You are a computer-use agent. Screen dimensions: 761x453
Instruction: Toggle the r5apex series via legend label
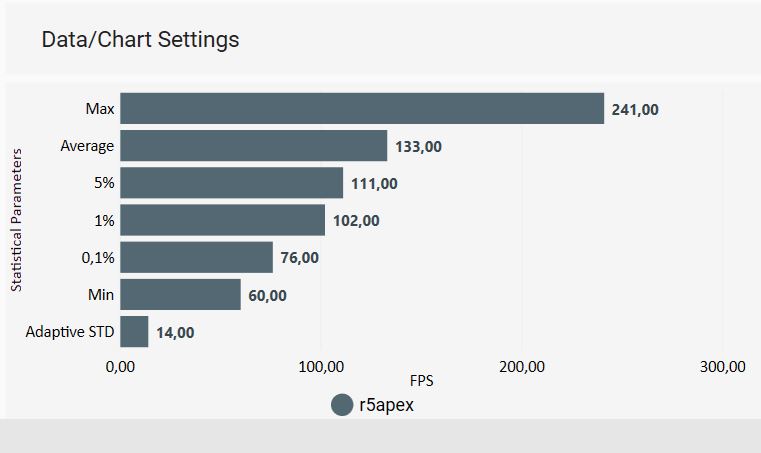pyautogui.click(x=386, y=405)
